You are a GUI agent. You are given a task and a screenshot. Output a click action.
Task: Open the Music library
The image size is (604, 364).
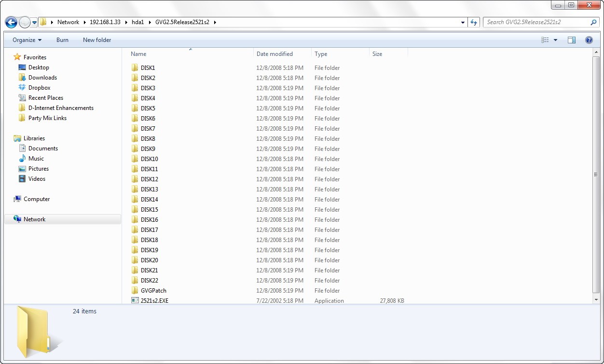(36, 159)
